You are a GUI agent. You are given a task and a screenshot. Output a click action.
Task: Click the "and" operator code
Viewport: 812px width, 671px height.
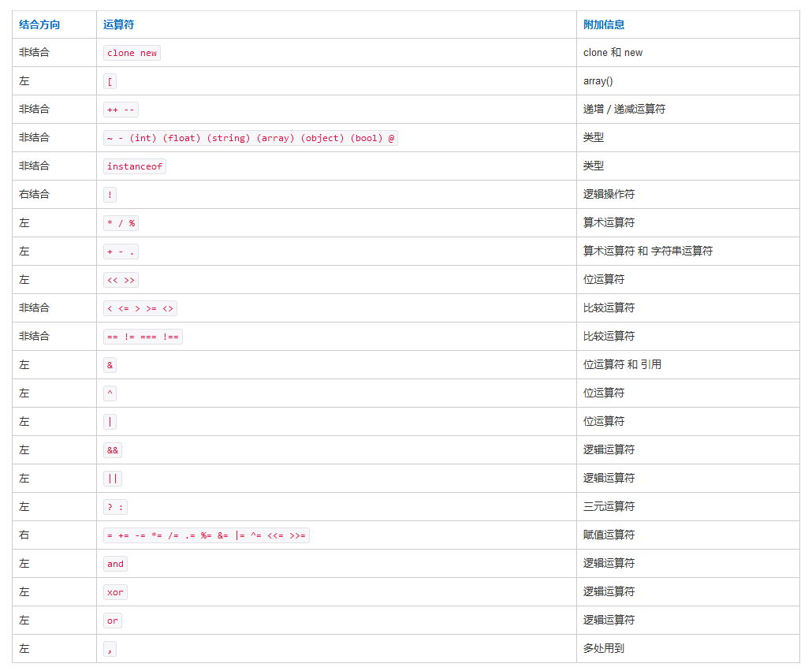click(x=115, y=564)
